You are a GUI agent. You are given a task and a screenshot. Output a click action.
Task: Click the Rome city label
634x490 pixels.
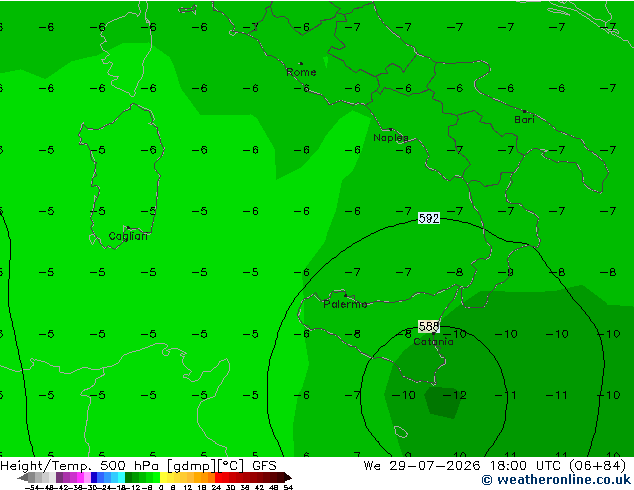click(x=301, y=72)
